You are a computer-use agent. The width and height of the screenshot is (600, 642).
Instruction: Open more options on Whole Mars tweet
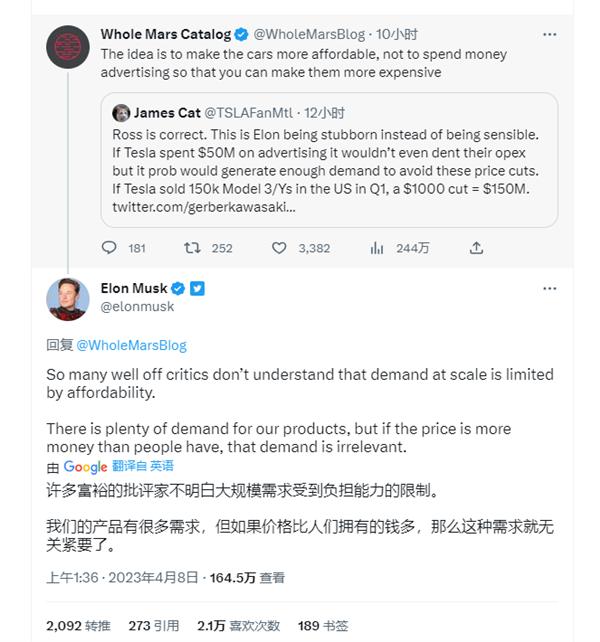coord(549,35)
